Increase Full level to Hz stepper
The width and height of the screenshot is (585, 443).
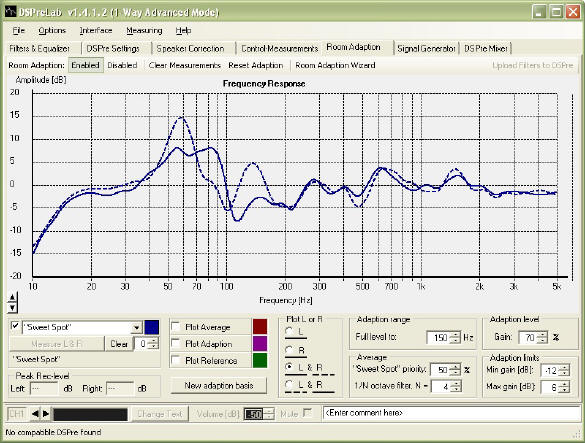(455, 334)
